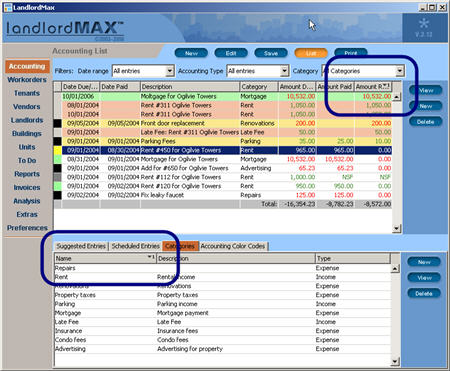
Task: Click New button in the categories panel
Action: click(424, 262)
